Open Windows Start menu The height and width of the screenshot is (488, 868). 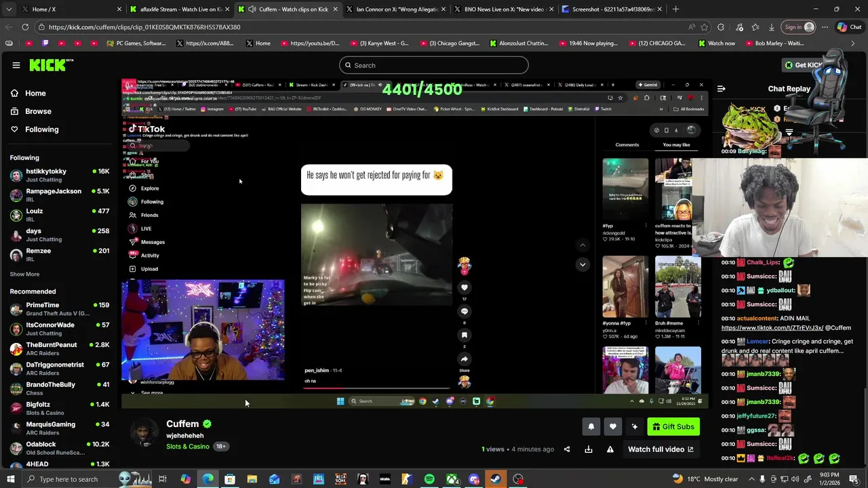(x=10, y=479)
